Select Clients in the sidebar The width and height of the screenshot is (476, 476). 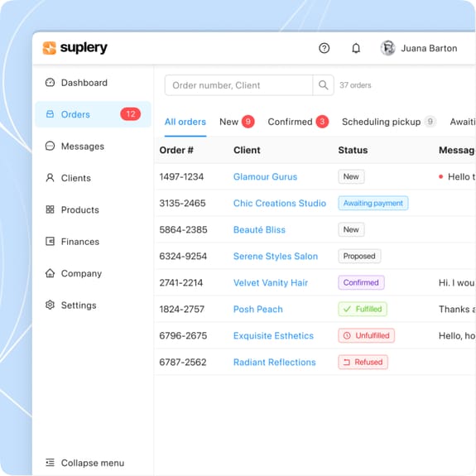(68, 178)
